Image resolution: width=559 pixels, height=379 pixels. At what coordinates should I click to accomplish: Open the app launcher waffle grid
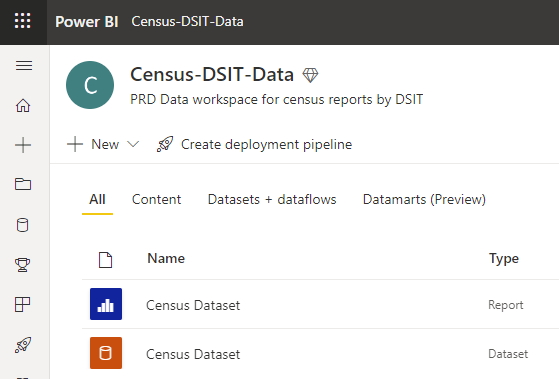[22, 21]
